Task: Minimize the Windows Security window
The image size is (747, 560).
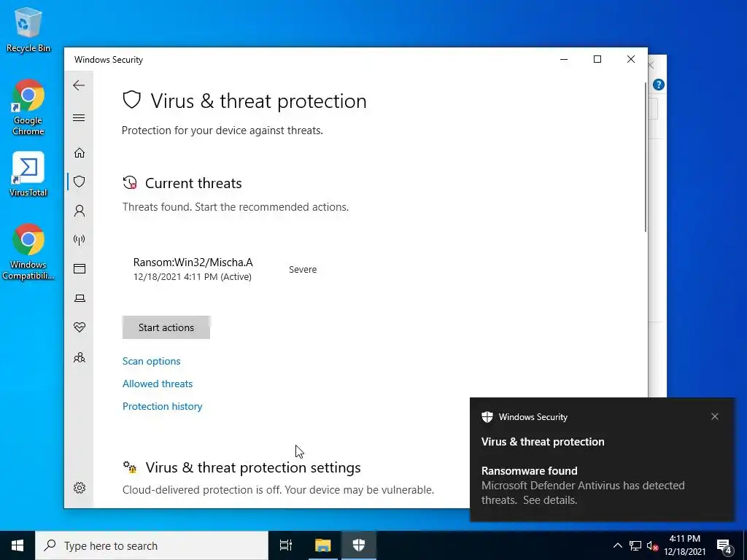Action: 564,59
